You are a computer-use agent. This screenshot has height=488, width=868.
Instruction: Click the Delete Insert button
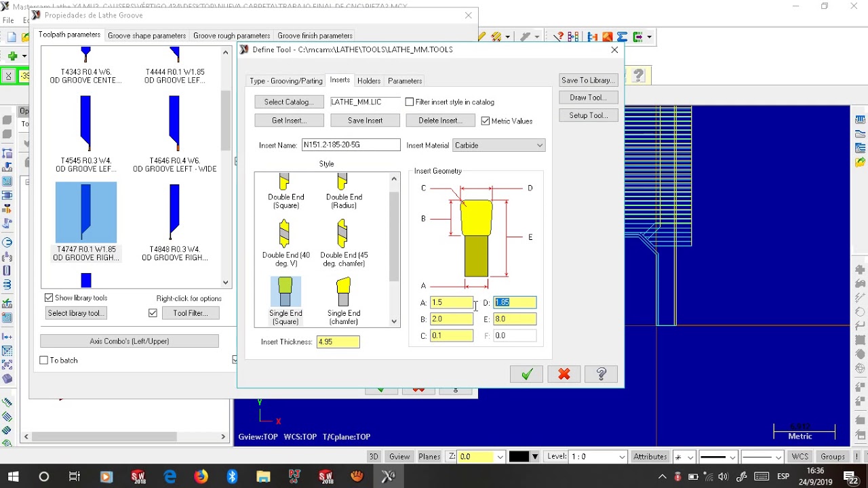[x=441, y=121]
